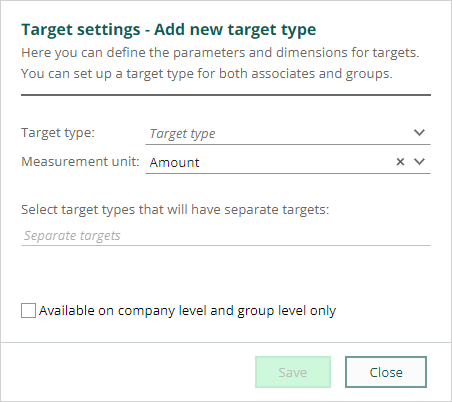Click 'Select target types that will have' label
Viewport: 452px width, 402px height.
(175, 210)
